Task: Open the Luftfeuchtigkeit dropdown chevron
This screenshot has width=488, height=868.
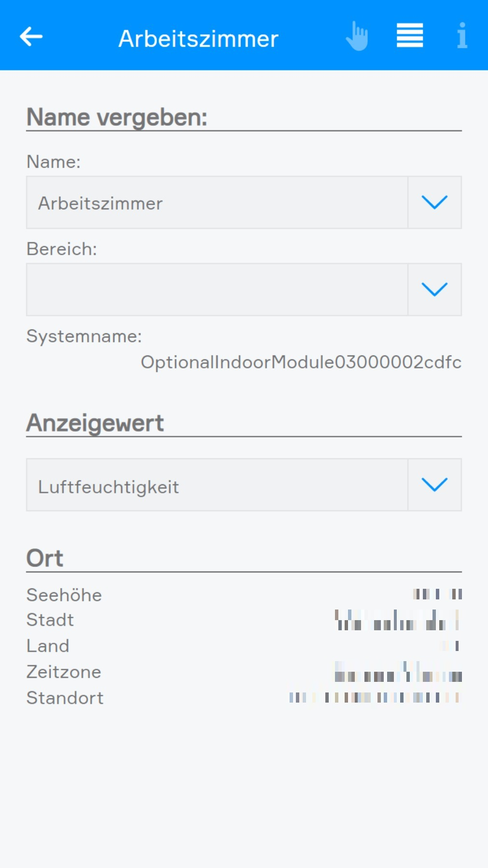Action: [434, 485]
